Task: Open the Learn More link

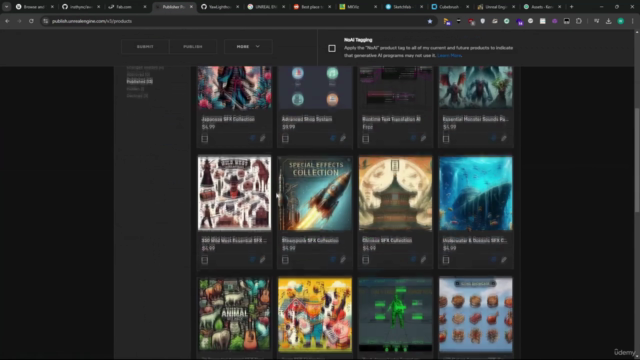Action: pyautogui.click(x=449, y=56)
